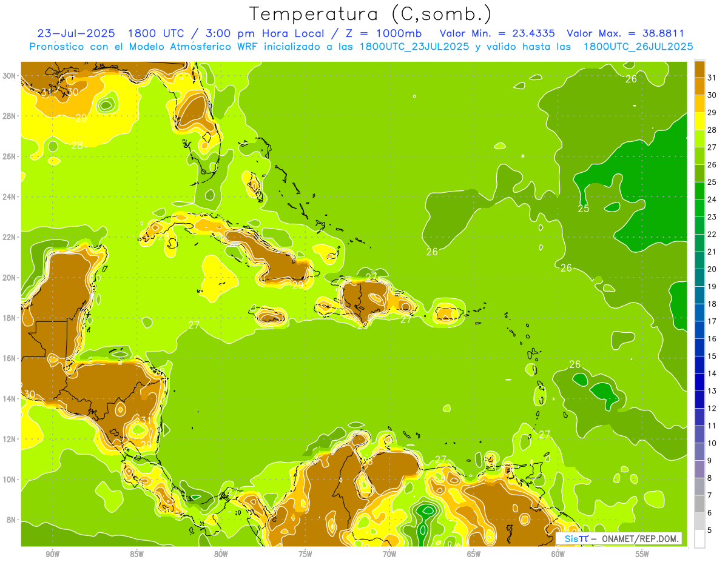This screenshot has height=562, width=728.
Task: Click the 28N latitude axis label
Action: [x=10, y=116]
